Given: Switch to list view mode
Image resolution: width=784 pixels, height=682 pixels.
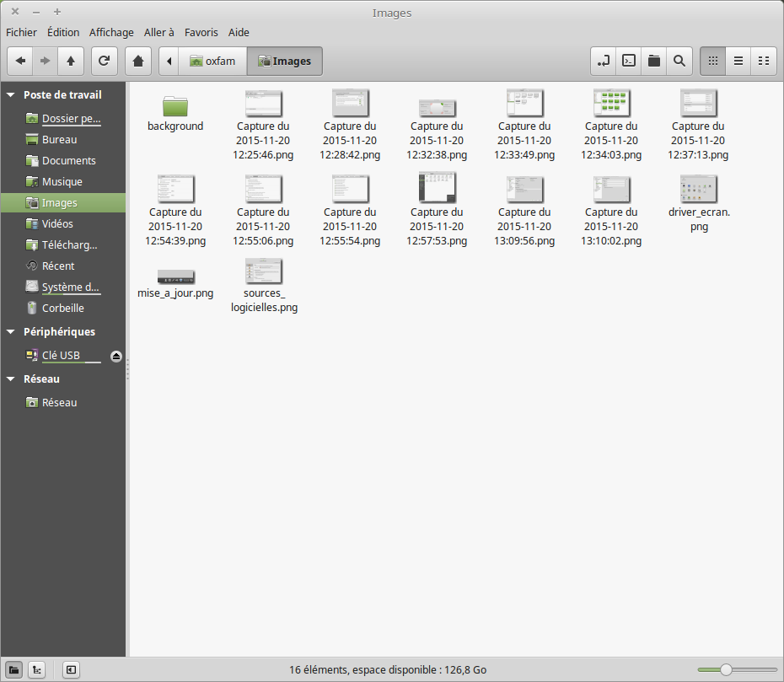Looking at the screenshot, I should (738, 61).
